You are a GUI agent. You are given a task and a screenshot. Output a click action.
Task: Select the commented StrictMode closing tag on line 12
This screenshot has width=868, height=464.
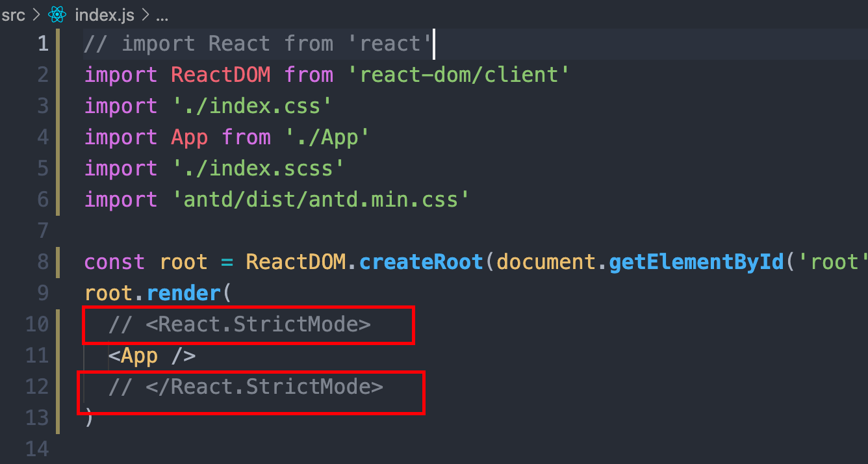(x=247, y=386)
